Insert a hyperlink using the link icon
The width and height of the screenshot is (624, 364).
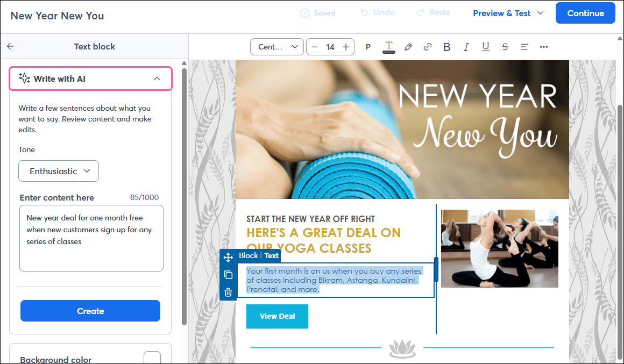pos(427,47)
